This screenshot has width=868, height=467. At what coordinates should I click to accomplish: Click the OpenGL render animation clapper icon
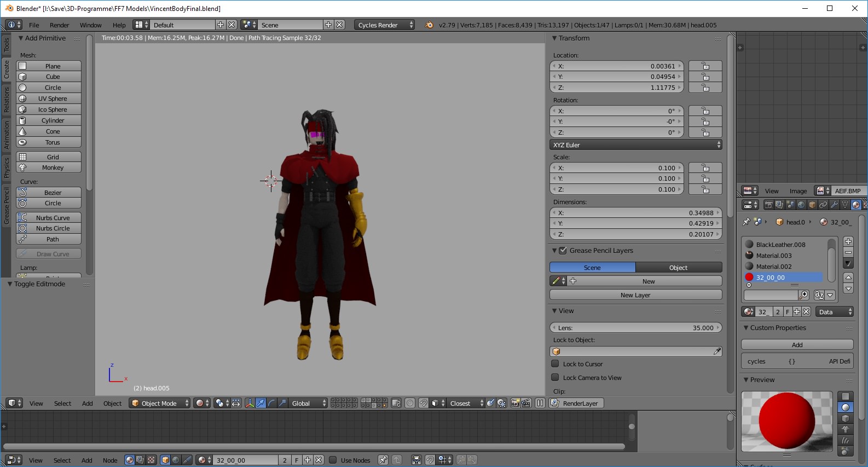(x=526, y=403)
